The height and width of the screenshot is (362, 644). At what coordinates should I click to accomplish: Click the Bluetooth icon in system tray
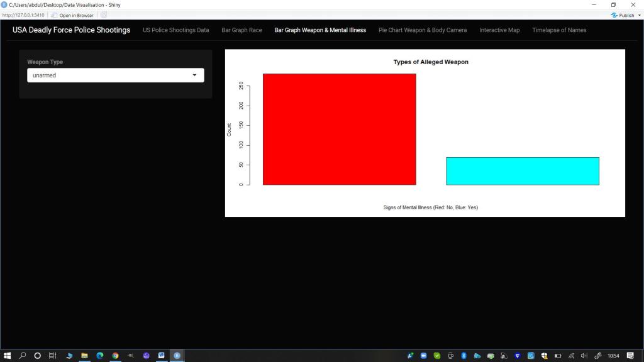click(464, 356)
